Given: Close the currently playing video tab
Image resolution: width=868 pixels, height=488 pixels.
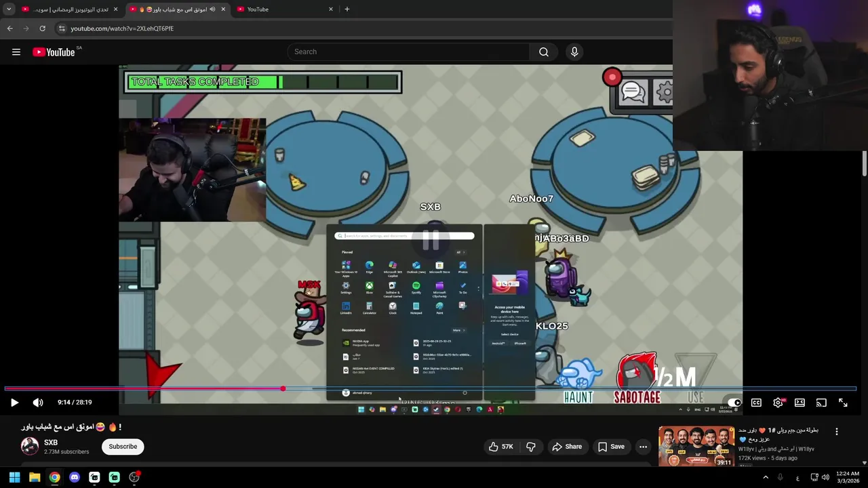Looking at the screenshot, I should tap(223, 9).
